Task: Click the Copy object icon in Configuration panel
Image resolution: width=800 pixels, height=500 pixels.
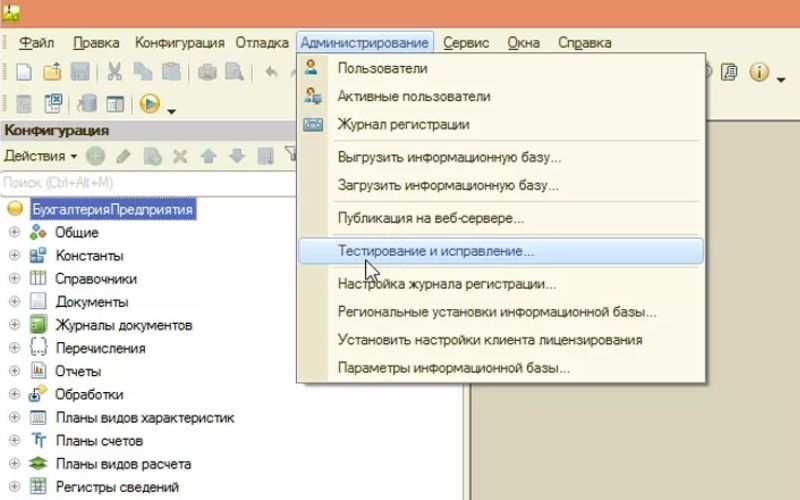Action: [152, 156]
